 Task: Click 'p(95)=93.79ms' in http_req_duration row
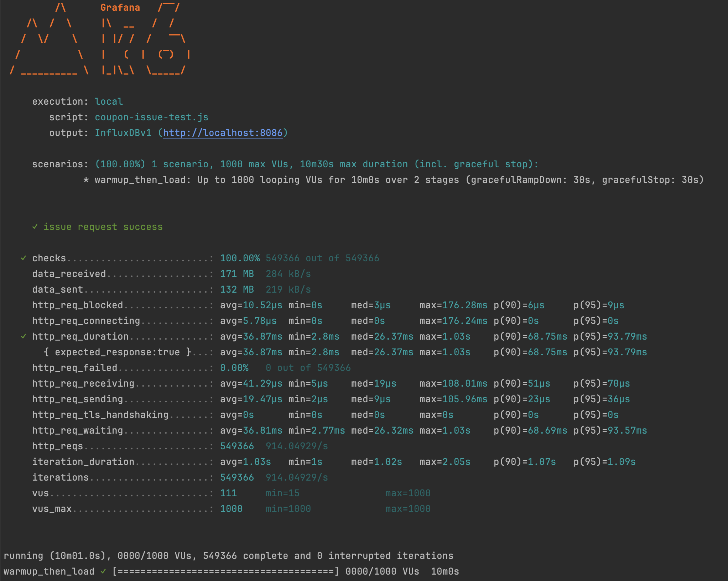pyautogui.click(x=610, y=336)
